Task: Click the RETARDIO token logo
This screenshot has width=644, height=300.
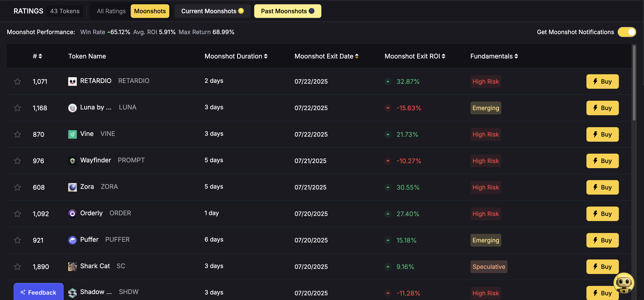Action: point(72,82)
